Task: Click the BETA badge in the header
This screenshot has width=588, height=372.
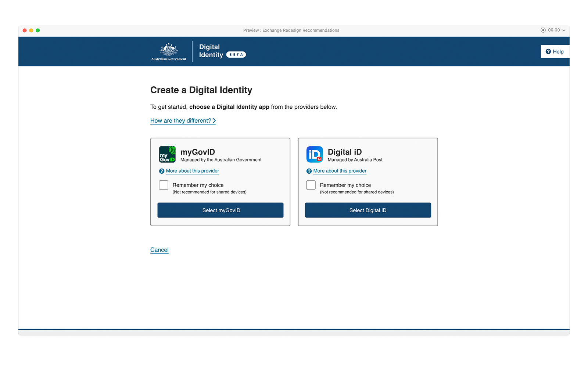Action: [236, 55]
